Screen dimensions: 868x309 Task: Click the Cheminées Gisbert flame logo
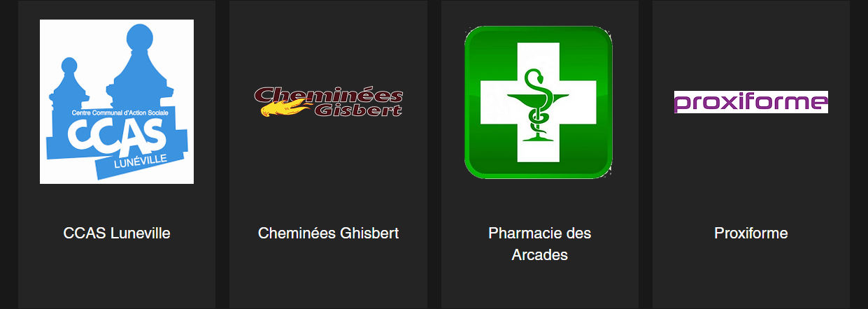click(329, 102)
